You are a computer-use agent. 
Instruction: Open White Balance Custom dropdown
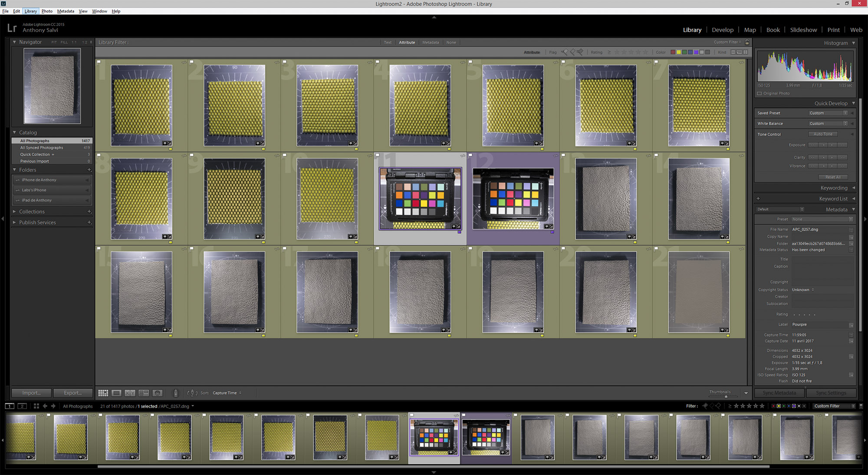(x=828, y=124)
